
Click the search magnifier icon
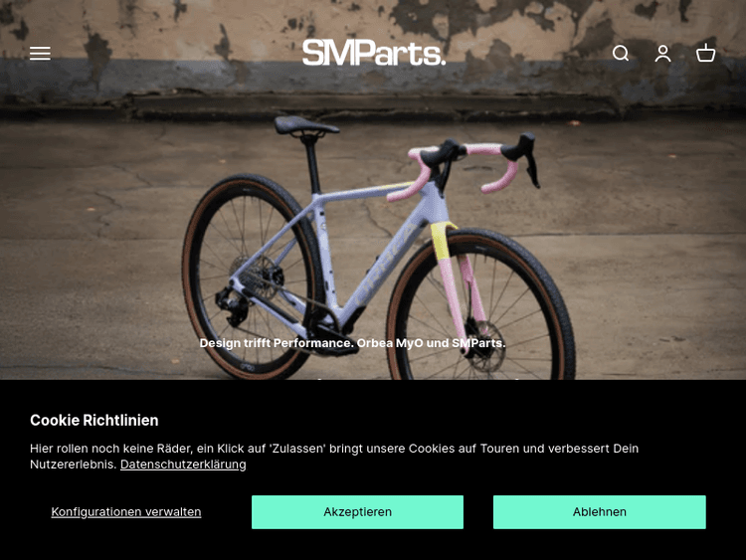(621, 54)
